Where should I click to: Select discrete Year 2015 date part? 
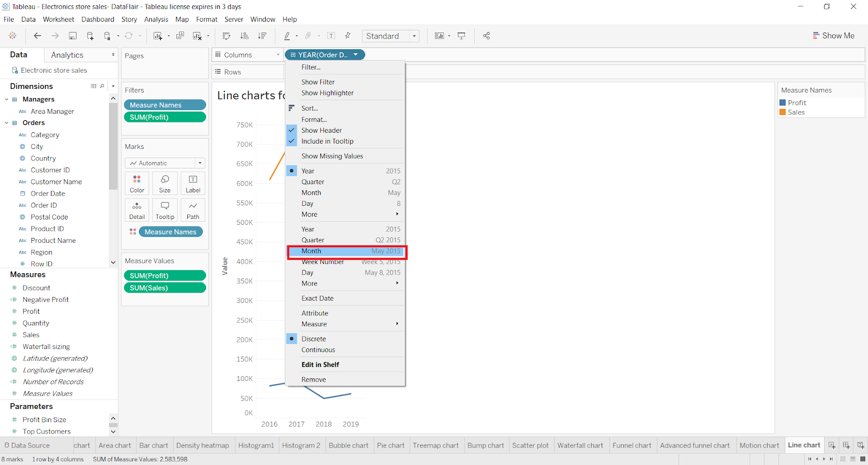[345, 171]
